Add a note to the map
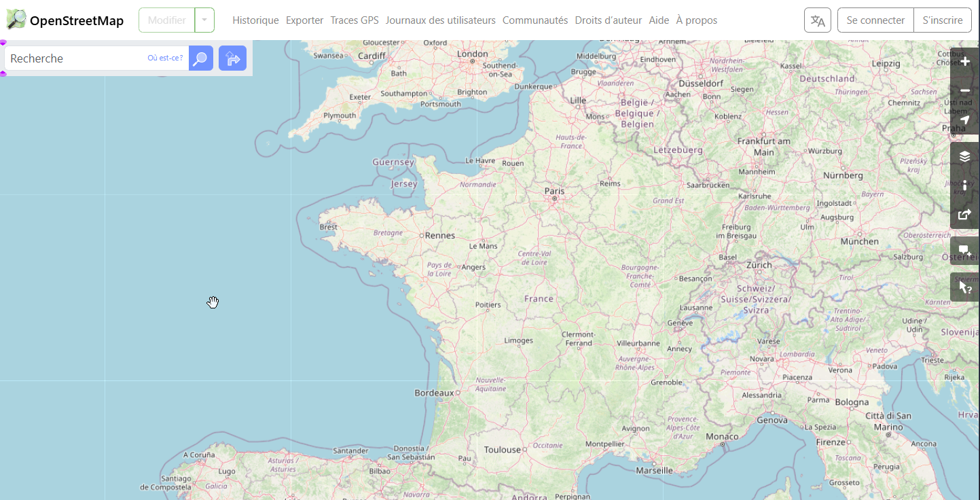980x500 pixels. 964,251
